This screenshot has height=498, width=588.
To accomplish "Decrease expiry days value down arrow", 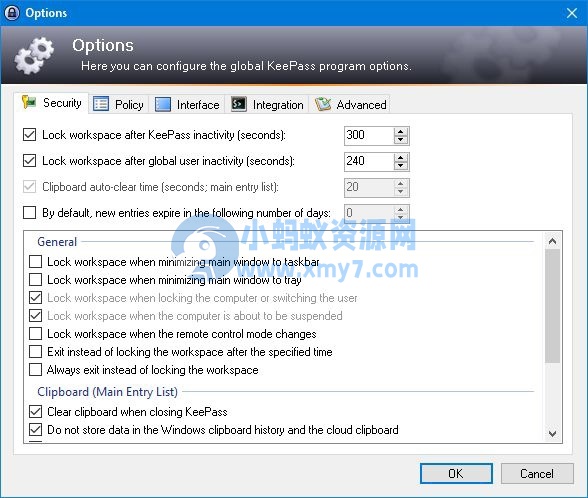I will click(x=400, y=217).
